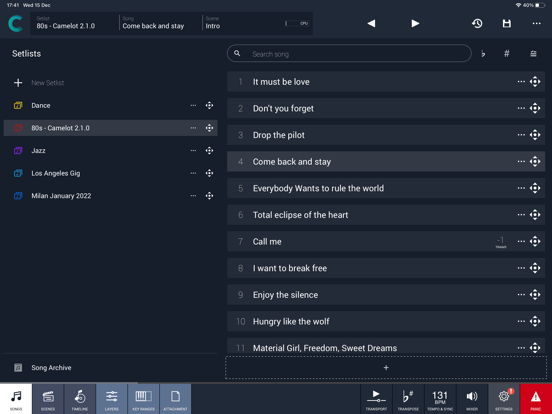Go to previous scene arrow
Image resolution: width=552 pixels, height=414 pixels.
(371, 24)
